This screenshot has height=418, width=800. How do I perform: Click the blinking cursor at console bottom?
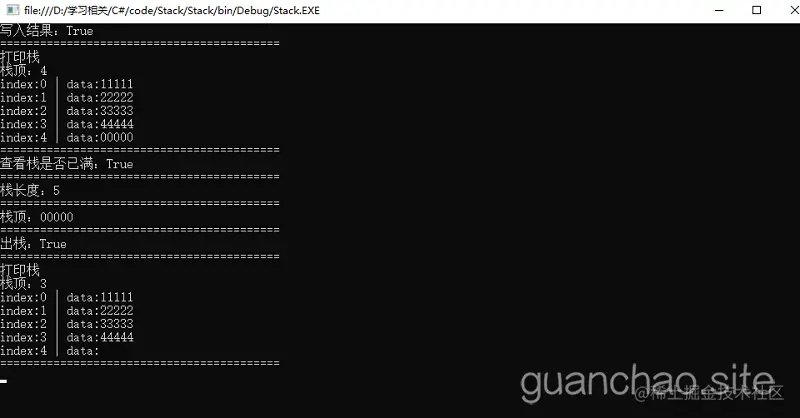[x=4, y=381]
